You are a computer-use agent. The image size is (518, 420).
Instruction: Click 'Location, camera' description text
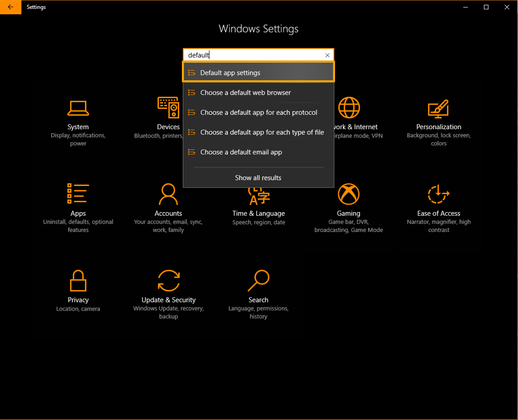pos(78,308)
